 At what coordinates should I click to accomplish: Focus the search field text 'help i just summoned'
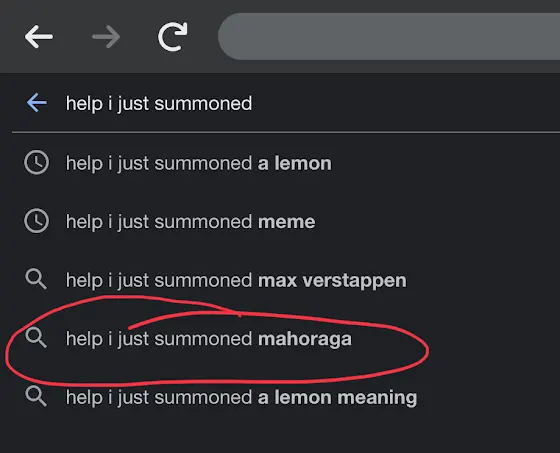pyautogui.click(x=159, y=104)
